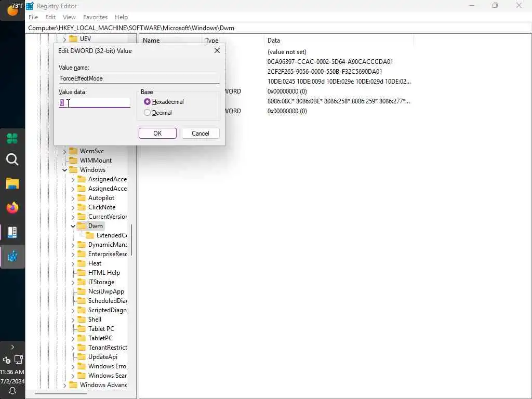Select the 2CF2F265-9056-0000 data value
Image resolution: width=532 pixels, height=399 pixels.
click(x=325, y=72)
